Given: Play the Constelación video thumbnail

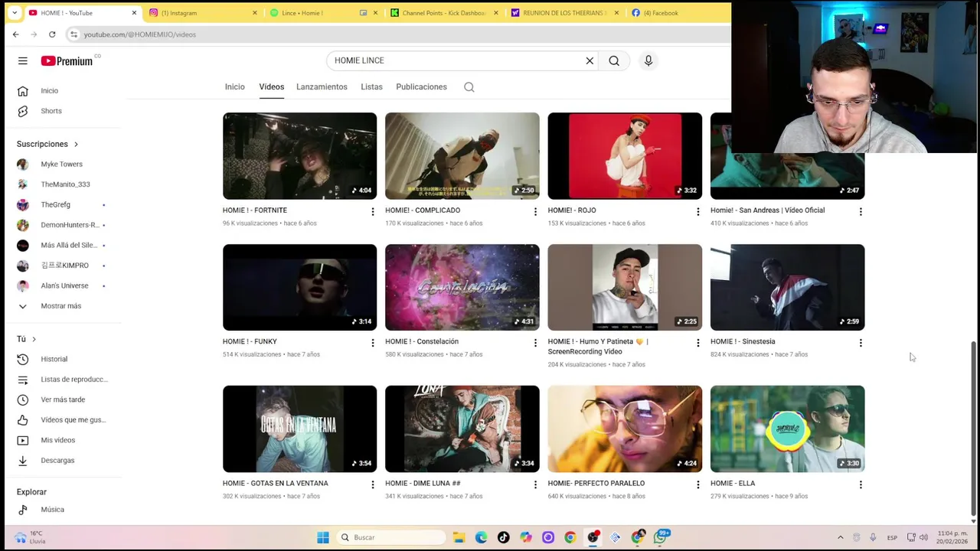Looking at the screenshot, I should pos(462,288).
